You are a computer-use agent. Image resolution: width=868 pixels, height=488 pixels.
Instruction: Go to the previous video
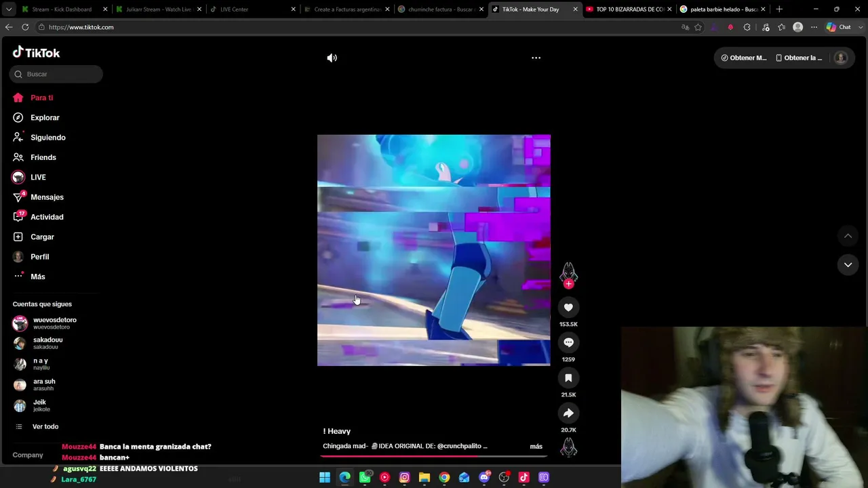pos(848,236)
